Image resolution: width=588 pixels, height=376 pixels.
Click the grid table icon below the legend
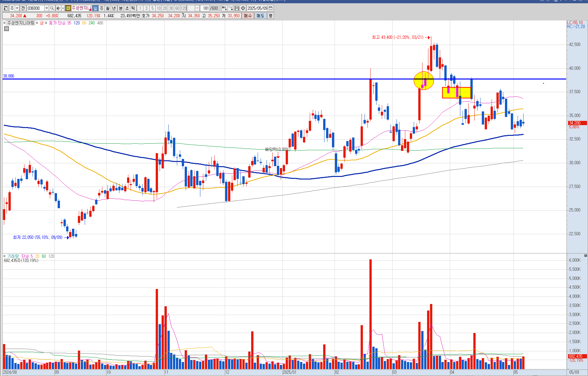(7, 29)
